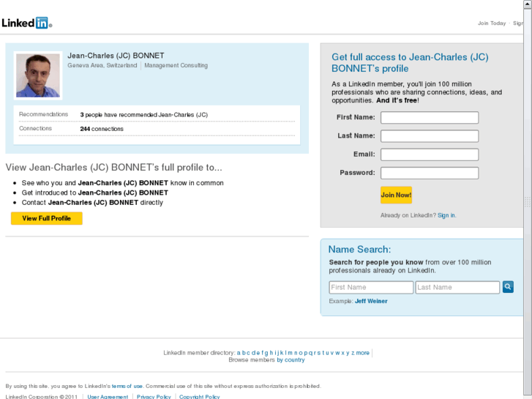532x399 pixels.
Task: Open member directory letter z
Action: [x=353, y=353]
